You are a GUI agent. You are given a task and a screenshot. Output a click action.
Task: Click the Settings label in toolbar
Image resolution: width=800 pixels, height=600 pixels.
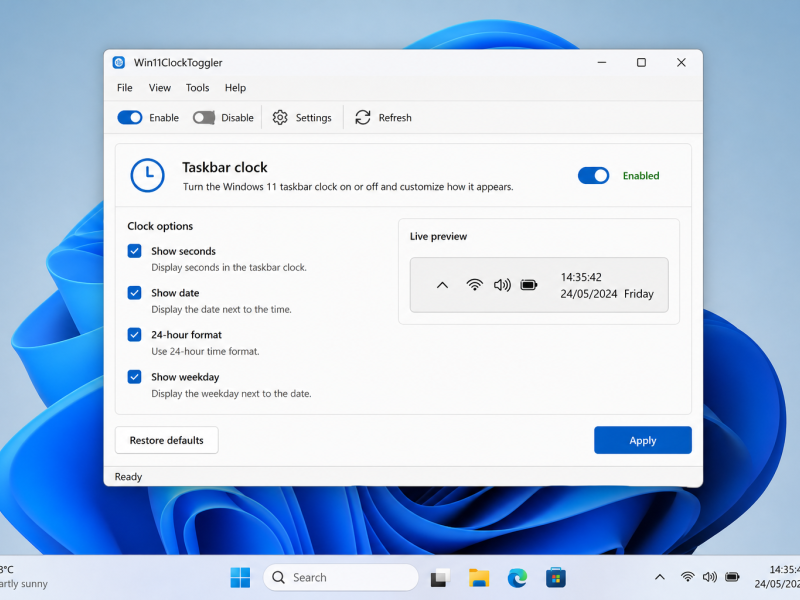(313, 118)
